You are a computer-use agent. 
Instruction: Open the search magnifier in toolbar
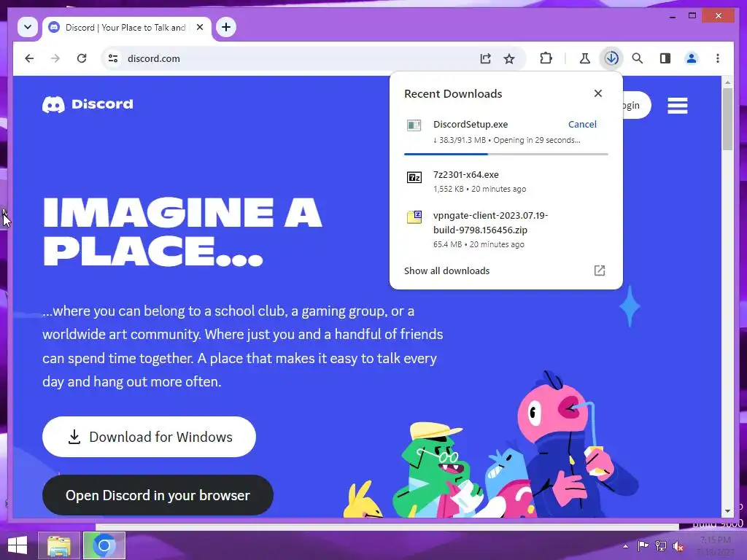click(x=638, y=58)
